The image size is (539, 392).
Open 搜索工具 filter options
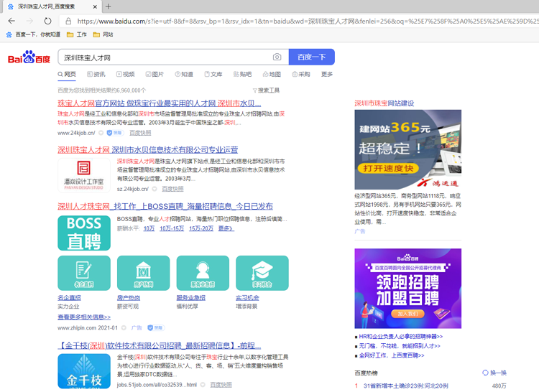click(266, 90)
